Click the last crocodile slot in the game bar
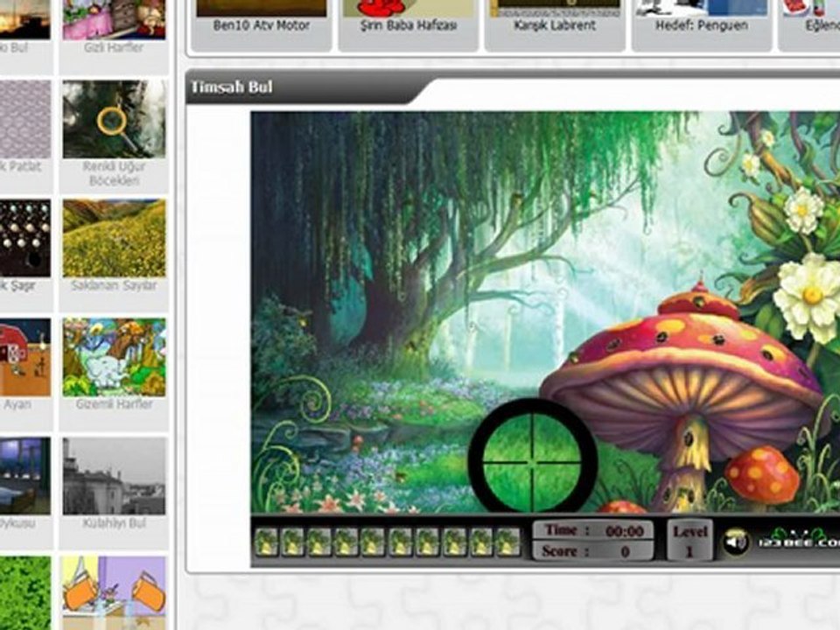This screenshot has width=840, height=630. (x=507, y=541)
